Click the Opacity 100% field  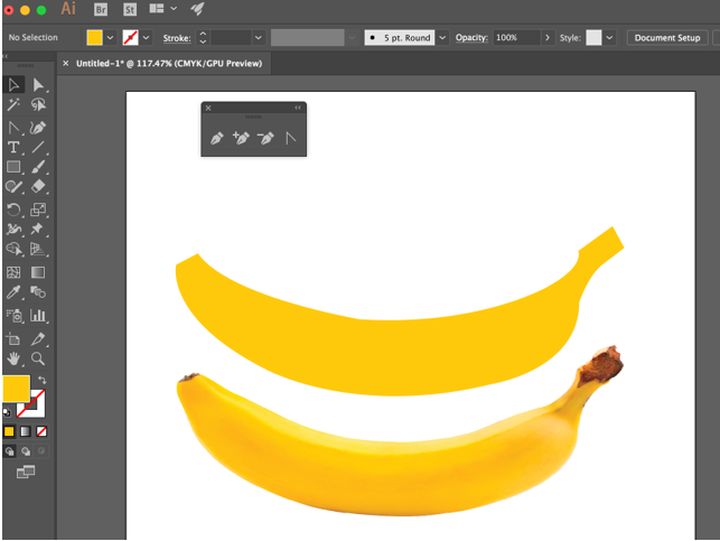(x=517, y=38)
